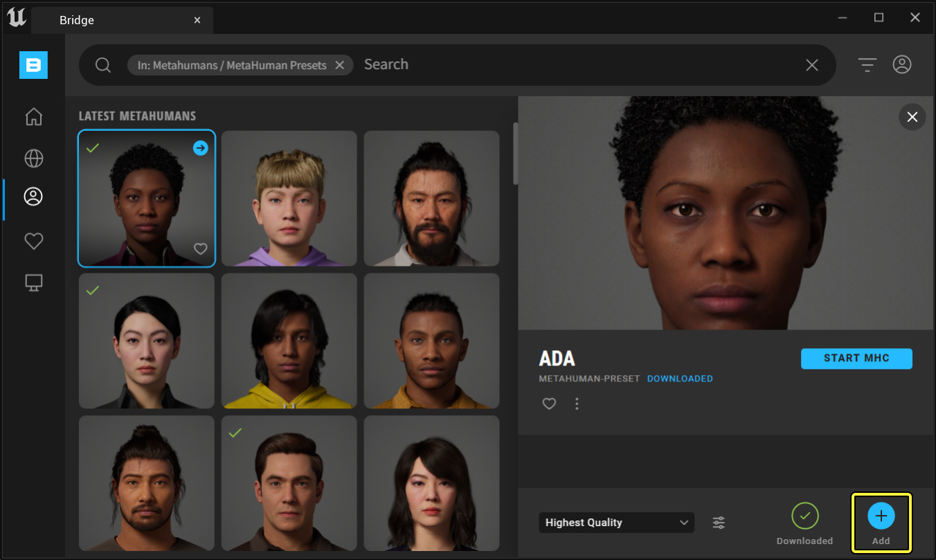Viewport: 936px width, 560px height.
Task: Select the Bridge tab
Action: tap(123, 21)
